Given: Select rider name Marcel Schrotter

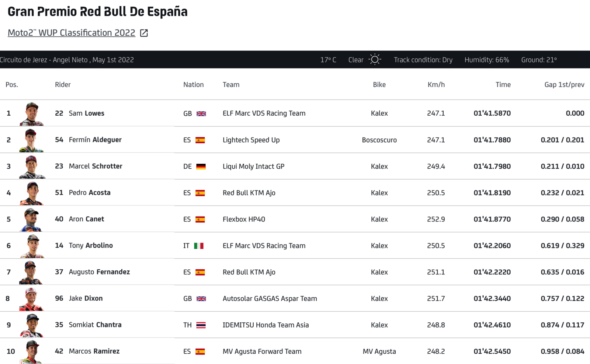Looking at the screenshot, I should coord(96,166).
